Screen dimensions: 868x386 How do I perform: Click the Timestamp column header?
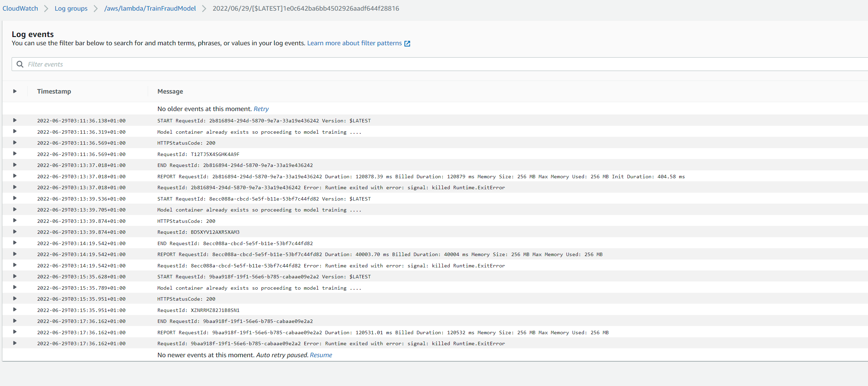coord(54,92)
